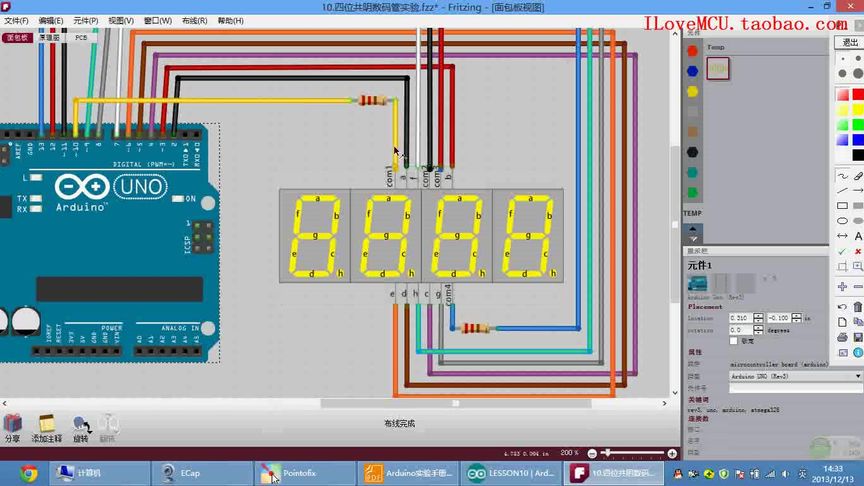The image size is (864, 486).
Task: Switch to the PCB view toggle
Action: pos(81,37)
